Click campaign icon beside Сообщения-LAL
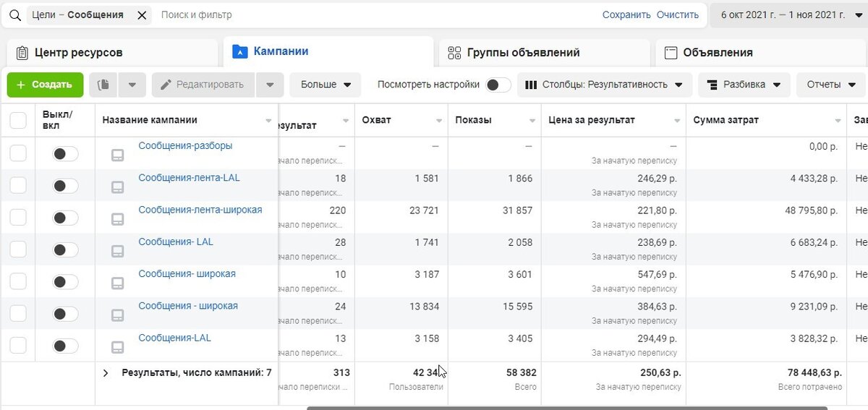Image resolution: width=868 pixels, height=410 pixels. (x=117, y=346)
